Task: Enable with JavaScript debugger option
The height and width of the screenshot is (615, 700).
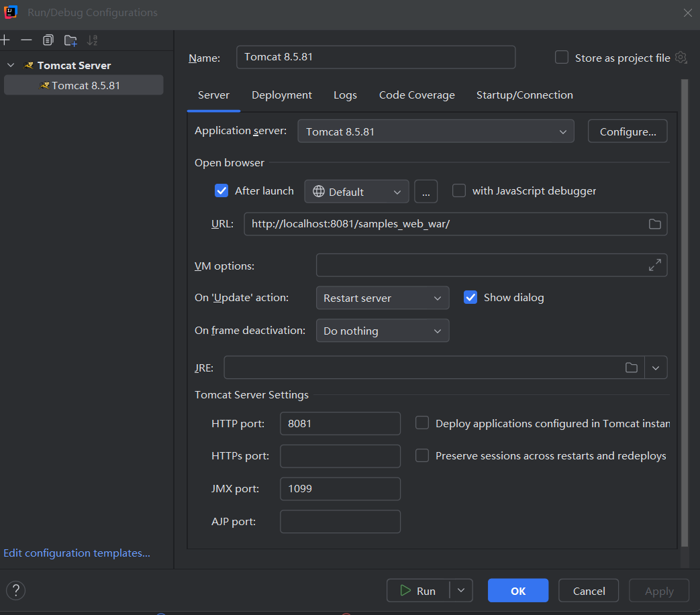Action: (458, 191)
